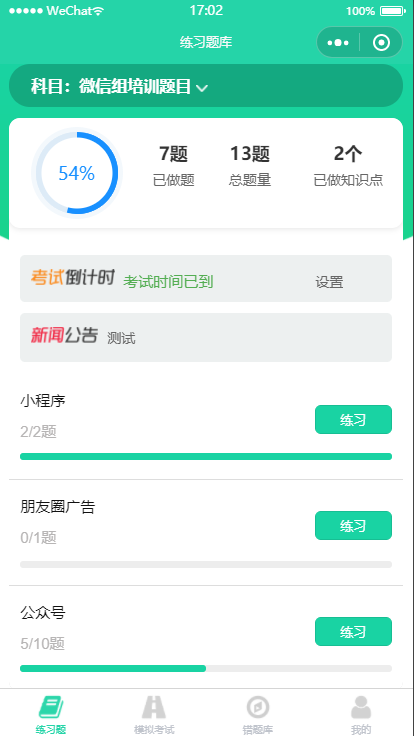Start 练习 for 公众号 section
The height and width of the screenshot is (736, 414).
[x=353, y=632]
